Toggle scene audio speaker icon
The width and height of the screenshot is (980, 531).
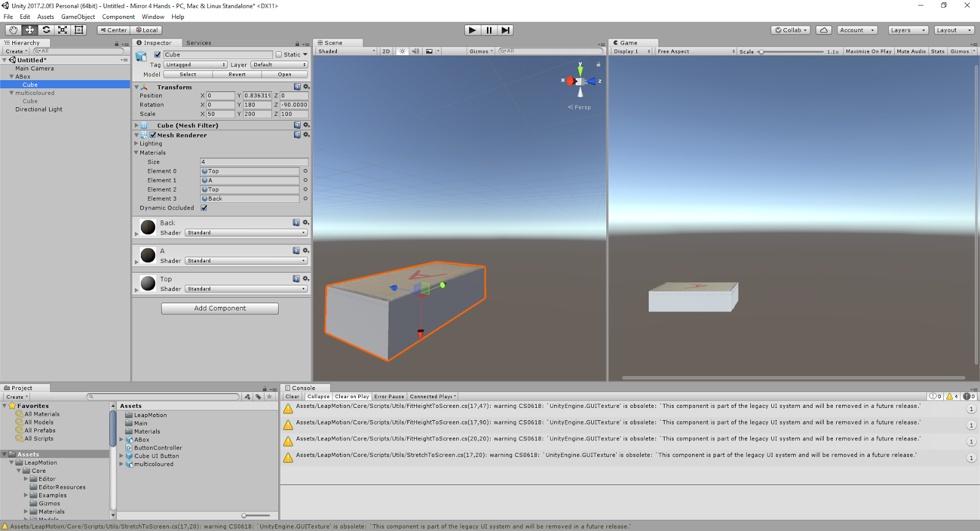(415, 51)
